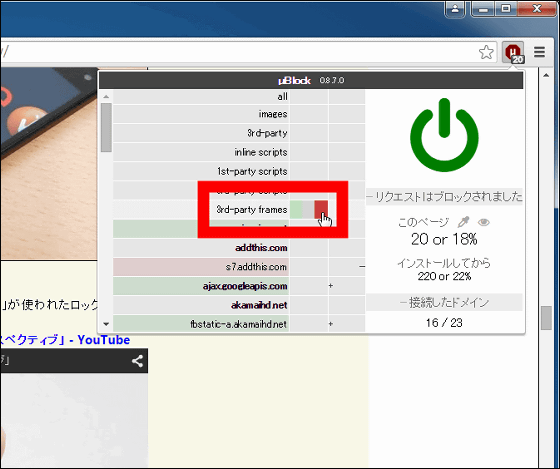The width and height of the screenshot is (560, 469).
Task: Open the YouTube article link
Action: point(65,340)
